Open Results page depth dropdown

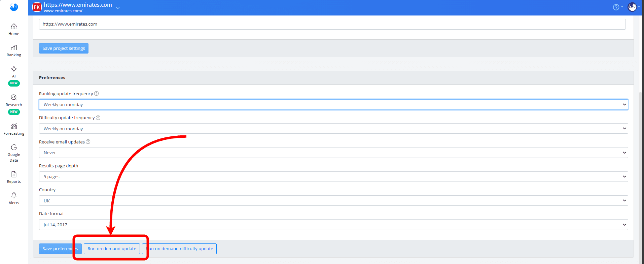point(333,176)
